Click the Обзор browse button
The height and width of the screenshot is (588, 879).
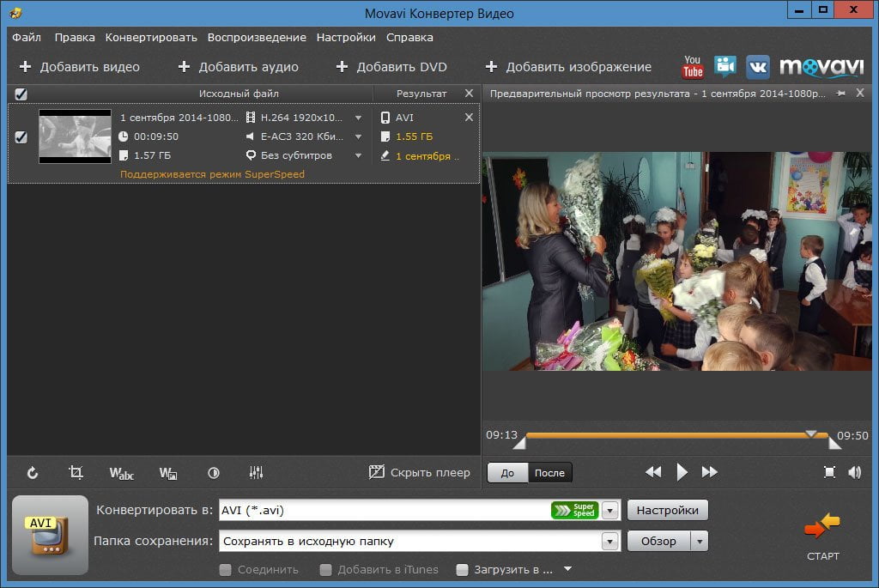pyautogui.click(x=658, y=541)
